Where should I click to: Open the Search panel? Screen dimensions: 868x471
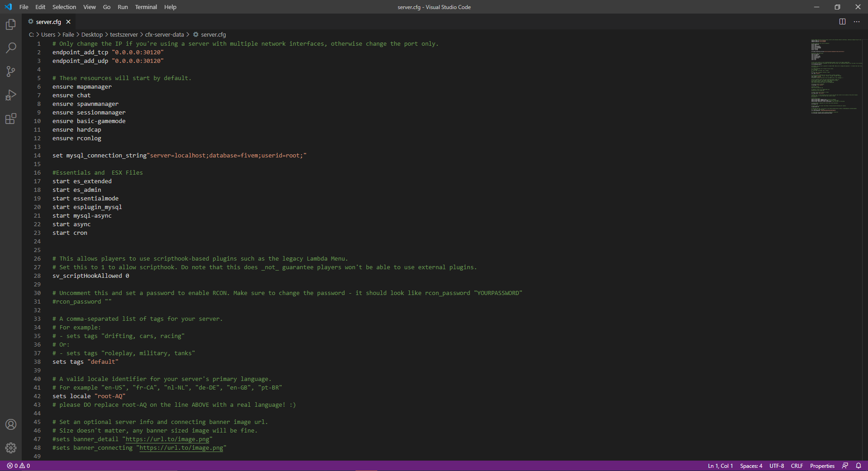11,48
